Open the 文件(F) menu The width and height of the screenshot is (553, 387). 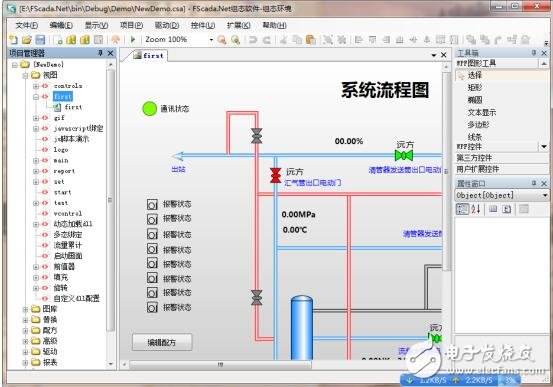tap(26, 25)
